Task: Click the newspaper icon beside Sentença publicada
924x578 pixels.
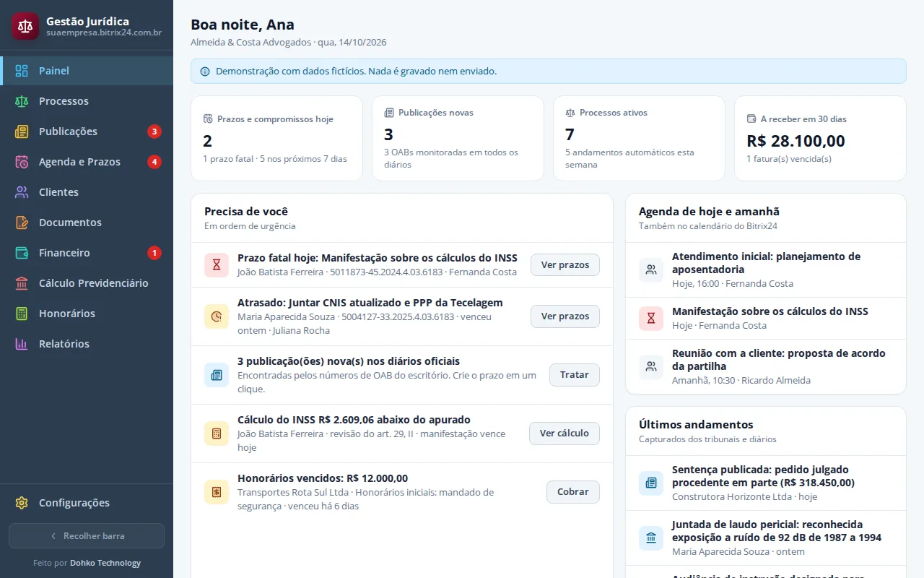Action: (651, 483)
